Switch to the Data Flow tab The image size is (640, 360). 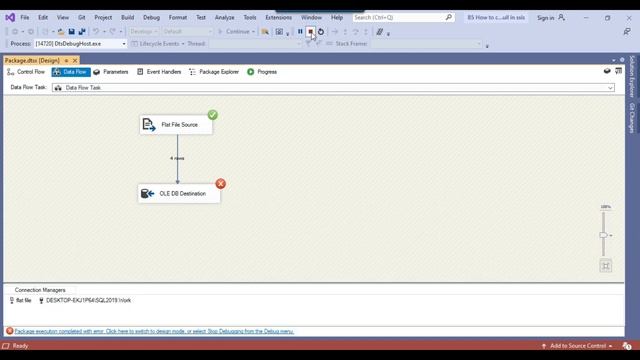(x=71, y=72)
